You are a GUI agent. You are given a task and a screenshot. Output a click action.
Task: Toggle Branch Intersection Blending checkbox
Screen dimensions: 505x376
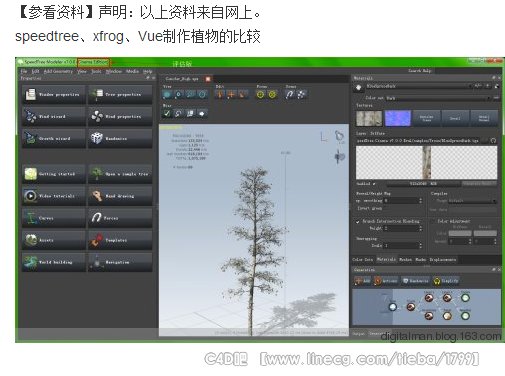pyautogui.click(x=358, y=221)
